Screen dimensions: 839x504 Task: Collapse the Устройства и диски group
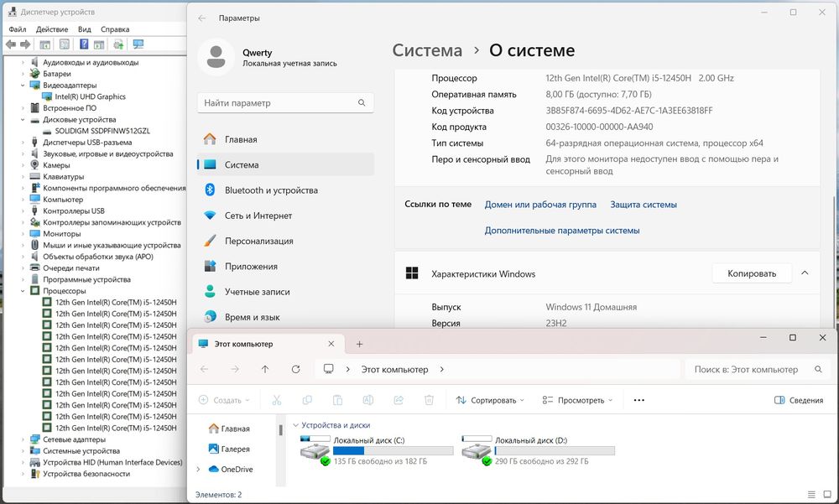pyautogui.click(x=295, y=425)
